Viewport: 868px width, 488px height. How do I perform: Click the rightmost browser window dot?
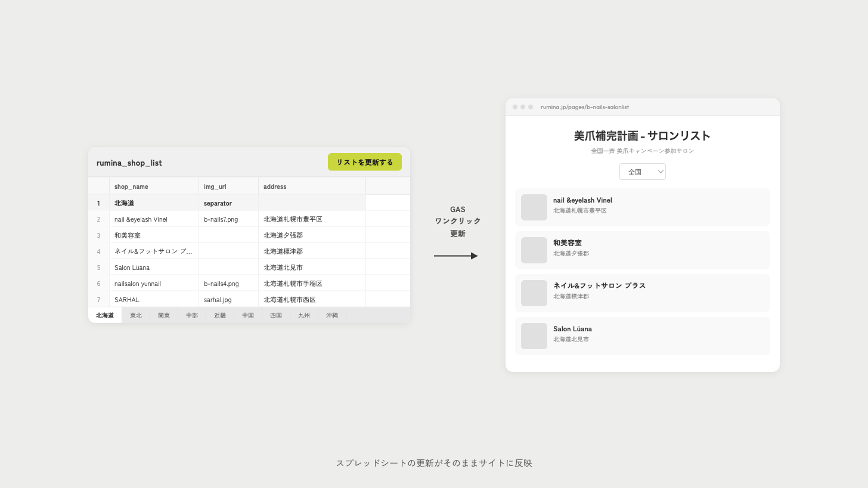(530, 107)
